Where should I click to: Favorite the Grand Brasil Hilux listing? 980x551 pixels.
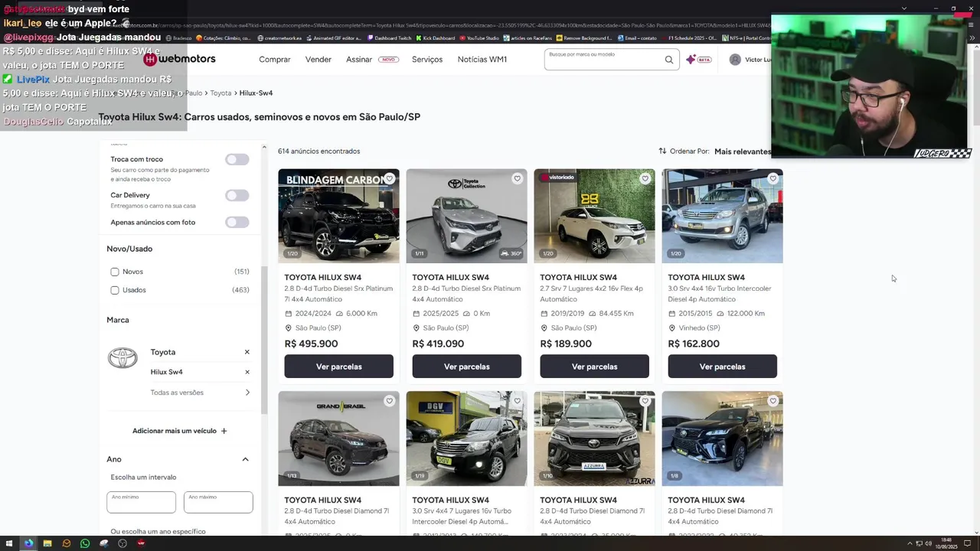tap(389, 401)
